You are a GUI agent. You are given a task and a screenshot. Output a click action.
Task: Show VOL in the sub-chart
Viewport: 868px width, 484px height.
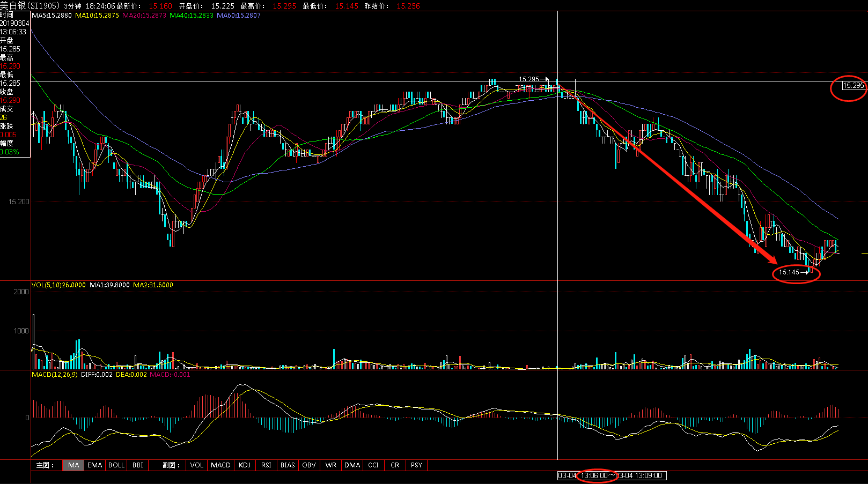(197, 465)
